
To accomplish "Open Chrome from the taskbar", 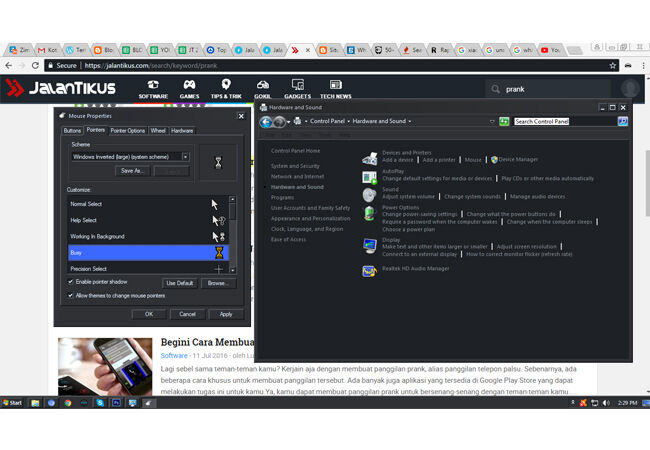I will tap(68, 403).
